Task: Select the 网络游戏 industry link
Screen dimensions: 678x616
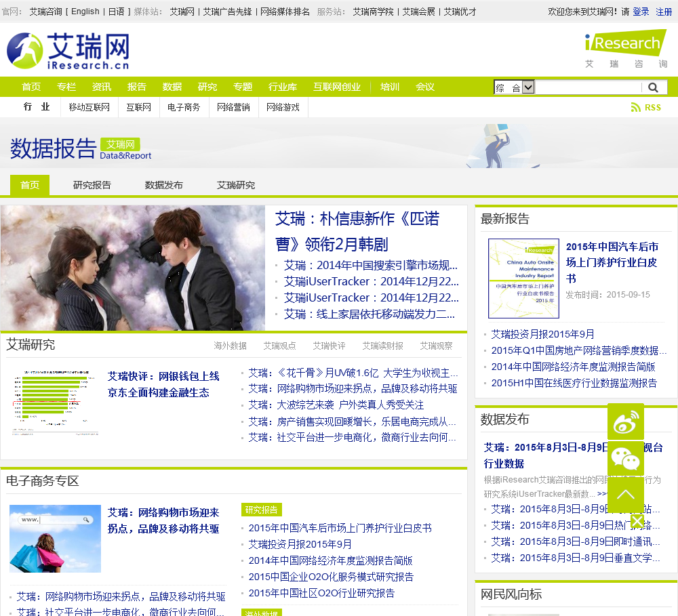Action: pos(283,107)
